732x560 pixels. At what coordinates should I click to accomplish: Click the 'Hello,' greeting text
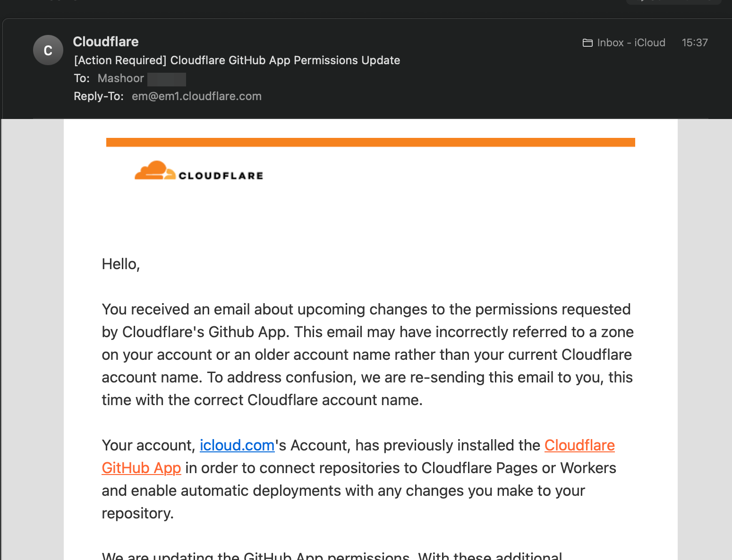[x=121, y=264]
